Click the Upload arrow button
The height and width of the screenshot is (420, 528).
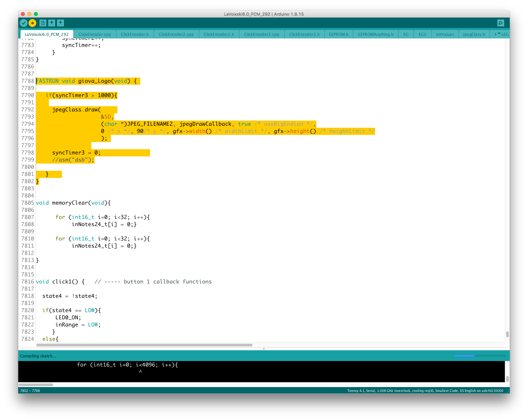32,23
